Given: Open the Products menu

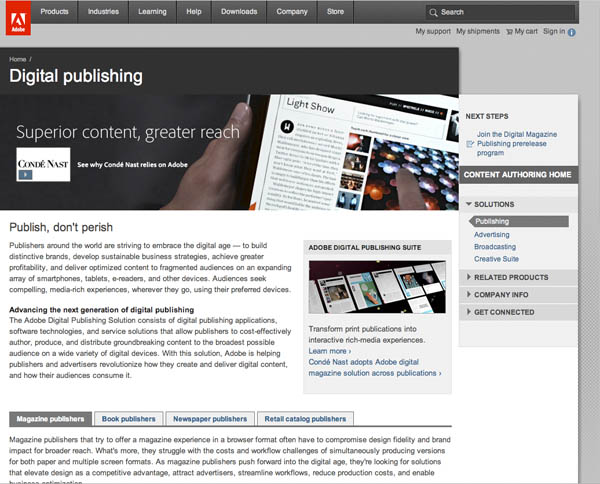Looking at the screenshot, I should 54,11.
